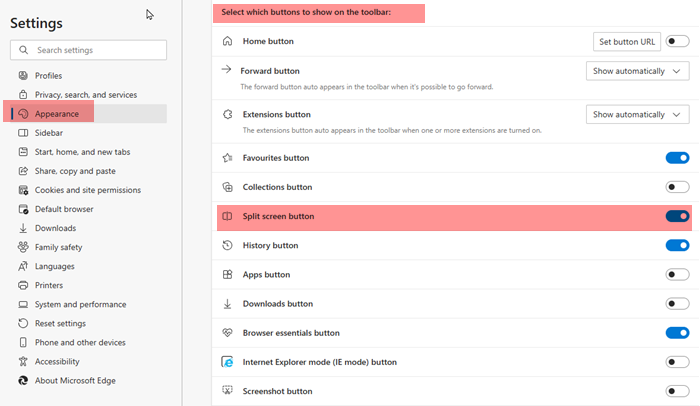
Task: Select the Sidebar settings section
Action: 49,133
